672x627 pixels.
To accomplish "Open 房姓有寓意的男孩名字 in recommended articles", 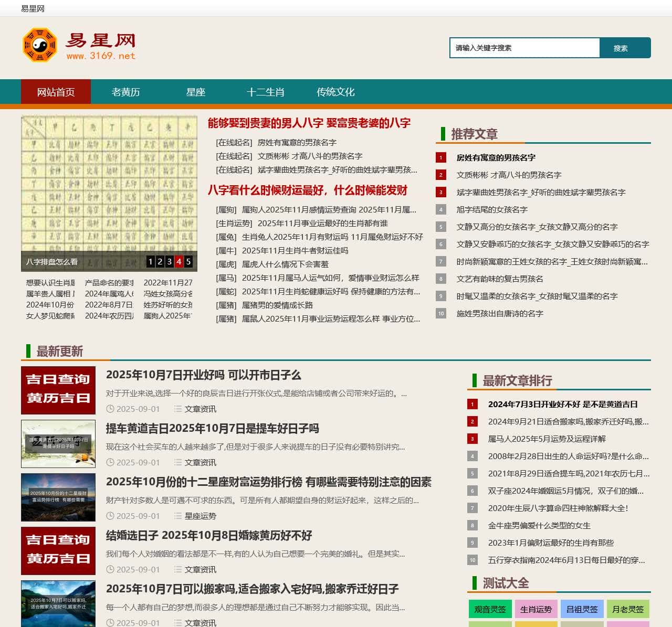I will pyautogui.click(x=496, y=157).
